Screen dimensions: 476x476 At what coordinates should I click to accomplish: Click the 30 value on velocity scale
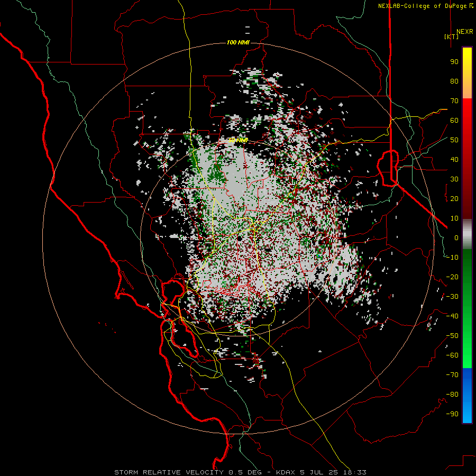point(454,179)
